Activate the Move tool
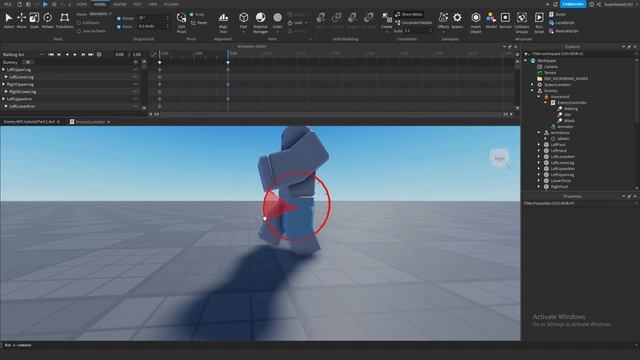Screen dimensions: 640x360 (x=21, y=20)
